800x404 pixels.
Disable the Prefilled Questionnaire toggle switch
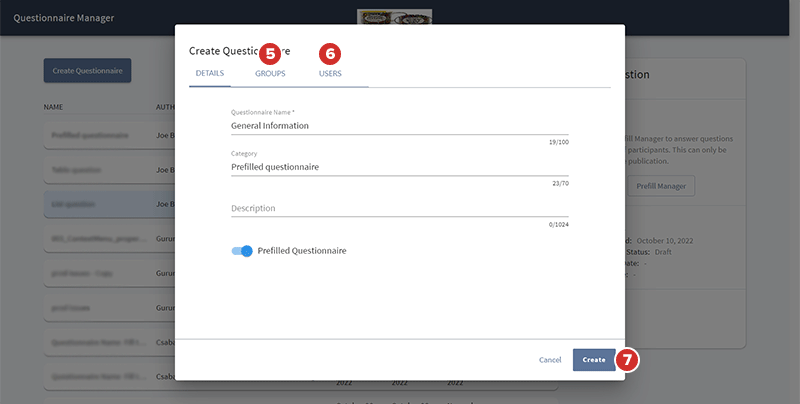[242, 251]
